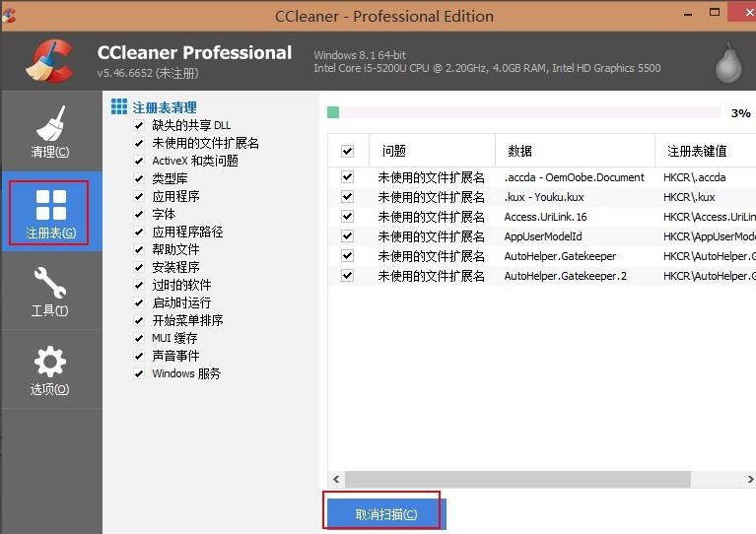Toggle the ActiveX 和类问题 checkbox

139,162
